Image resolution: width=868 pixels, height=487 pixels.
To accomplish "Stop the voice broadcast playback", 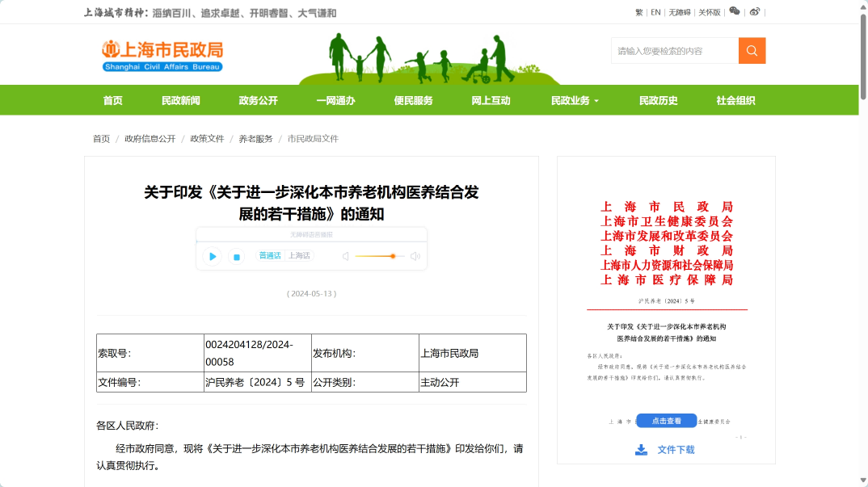I will click(x=237, y=257).
